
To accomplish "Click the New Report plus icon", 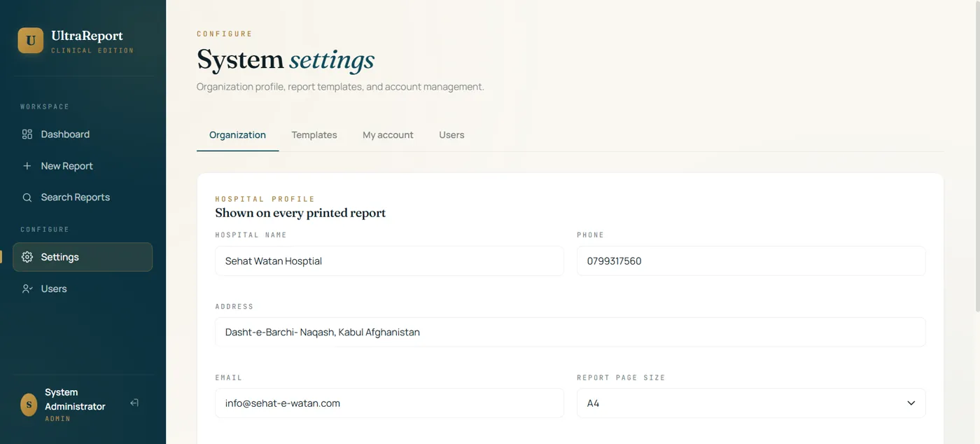I will coord(27,166).
